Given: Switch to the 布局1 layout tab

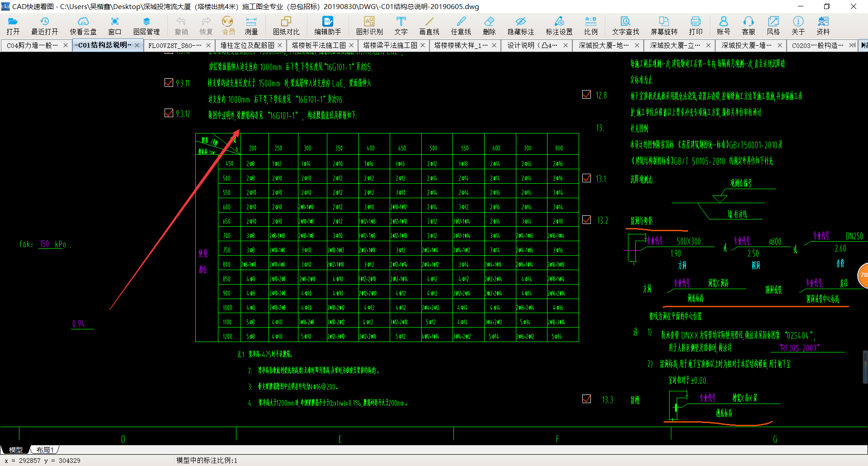Looking at the screenshot, I should pos(45,450).
